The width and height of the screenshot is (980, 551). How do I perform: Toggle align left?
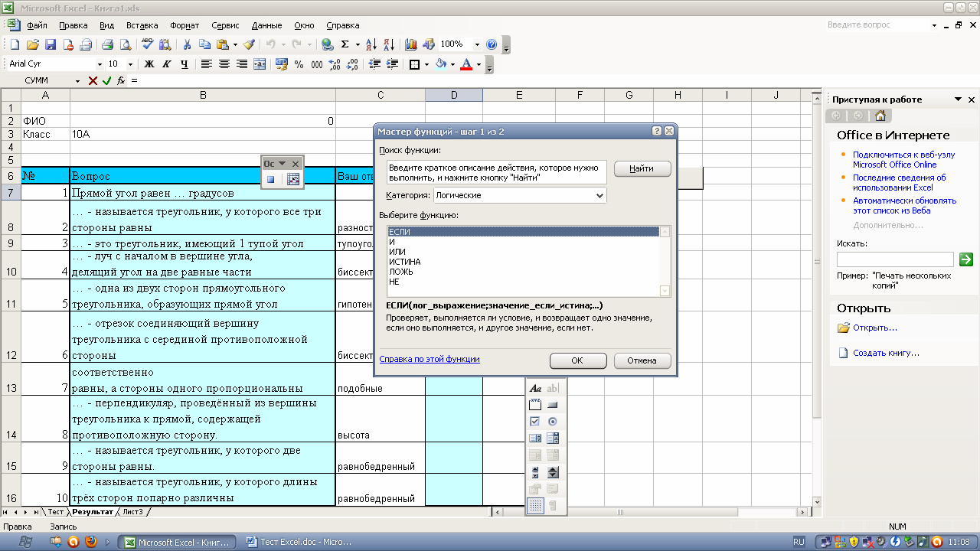(x=207, y=64)
